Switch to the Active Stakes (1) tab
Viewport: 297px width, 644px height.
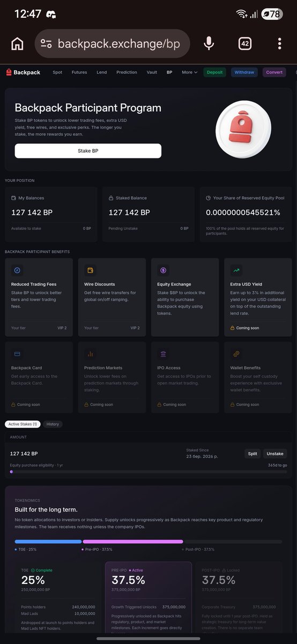tap(23, 424)
